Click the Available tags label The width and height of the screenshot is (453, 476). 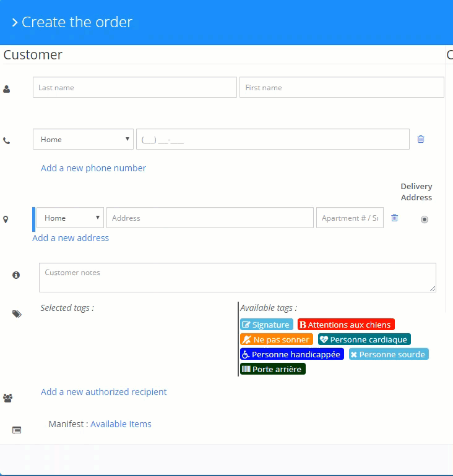(269, 308)
